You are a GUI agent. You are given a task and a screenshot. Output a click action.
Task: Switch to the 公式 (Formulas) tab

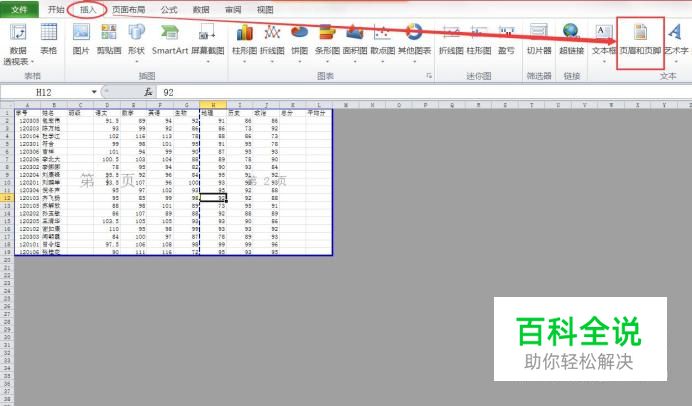tap(169, 9)
